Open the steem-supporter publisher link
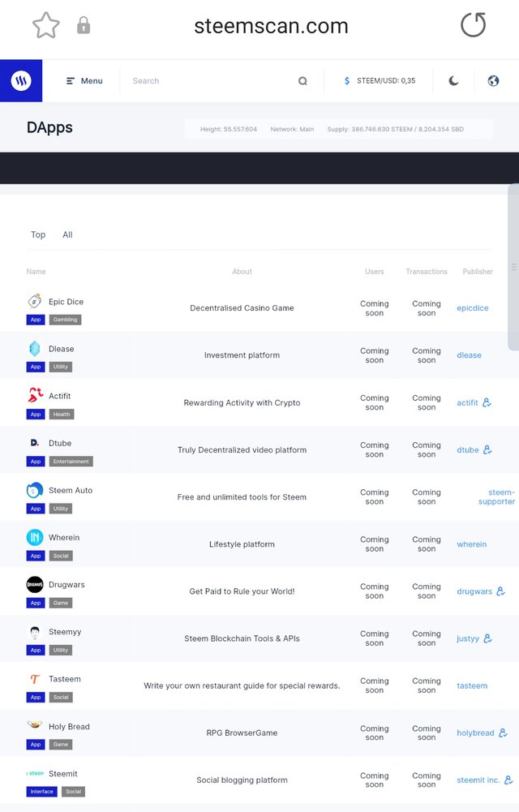The height and width of the screenshot is (812, 519). tap(497, 496)
